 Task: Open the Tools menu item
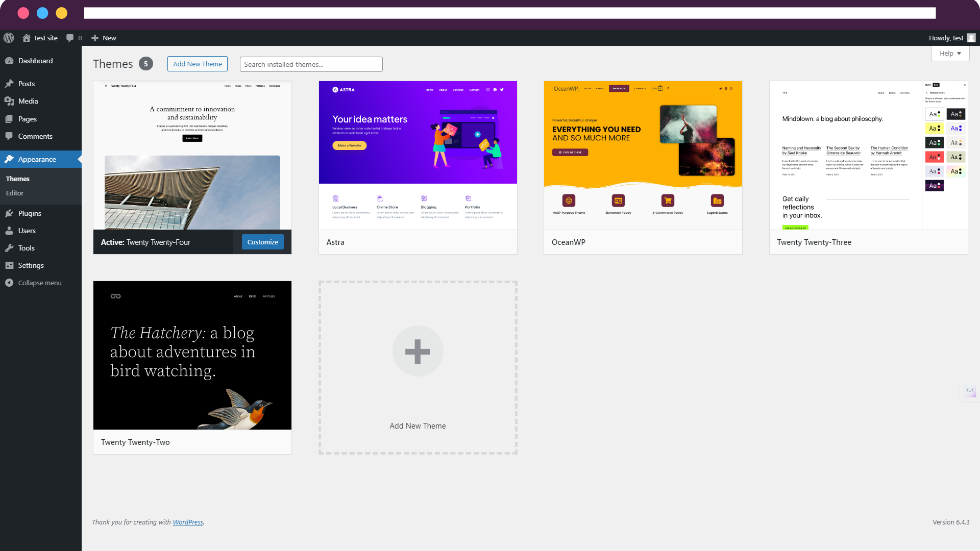point(41,248)
